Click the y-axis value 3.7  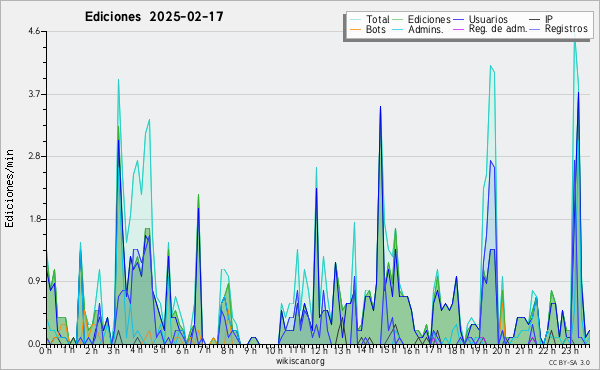point(34,94)
